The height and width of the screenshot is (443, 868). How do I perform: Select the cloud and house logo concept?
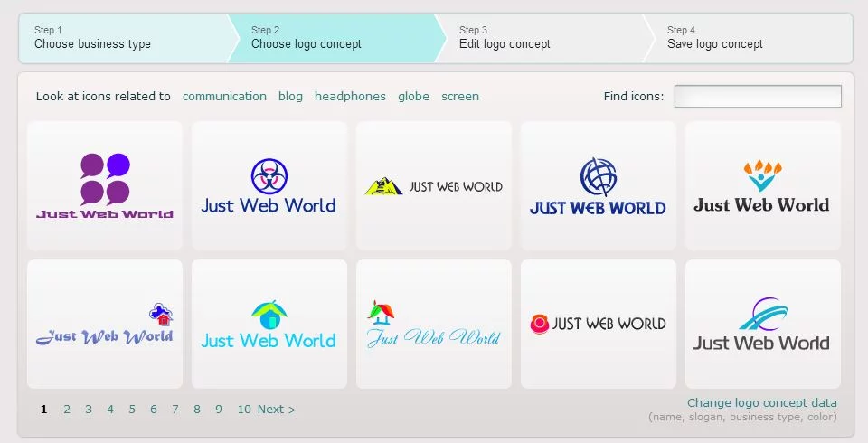105,324
